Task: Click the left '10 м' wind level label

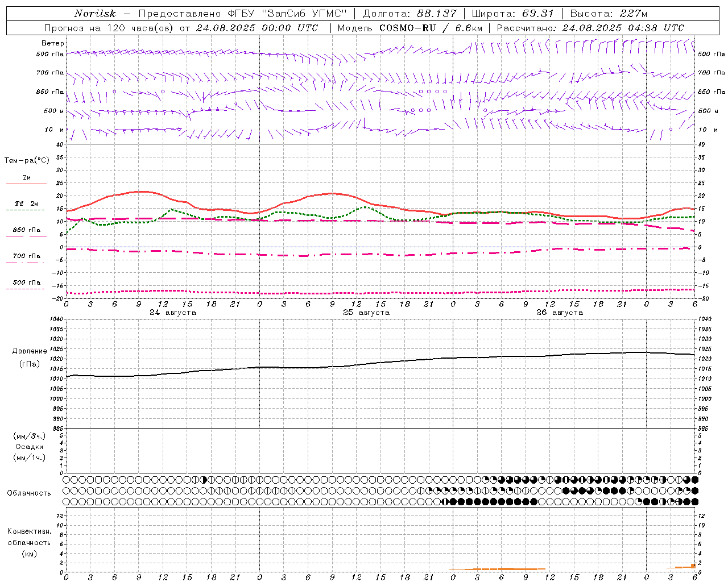Action: click(x=55, y=130)
